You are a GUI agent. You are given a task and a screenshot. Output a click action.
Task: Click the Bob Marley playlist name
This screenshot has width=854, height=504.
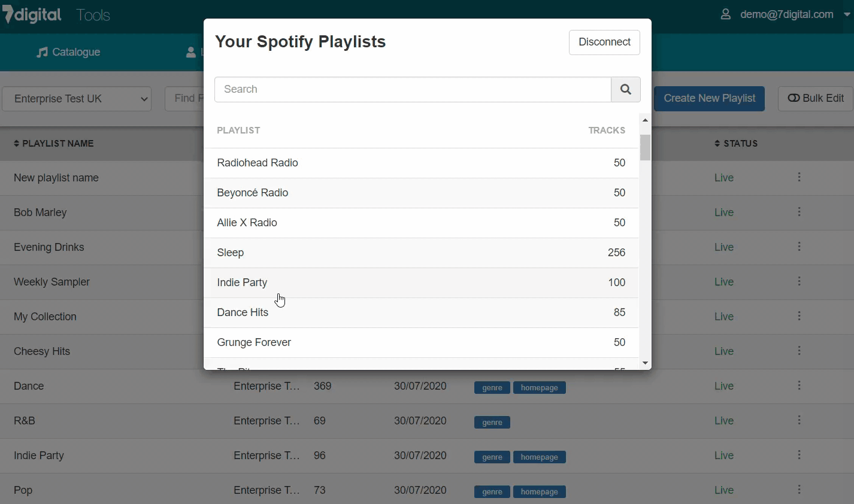point(40,212)
